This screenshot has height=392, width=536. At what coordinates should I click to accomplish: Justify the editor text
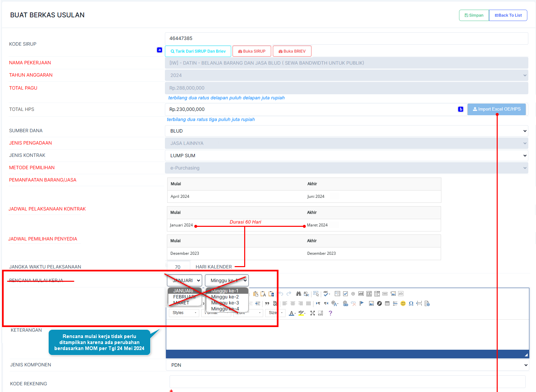(x=309, y=303)
